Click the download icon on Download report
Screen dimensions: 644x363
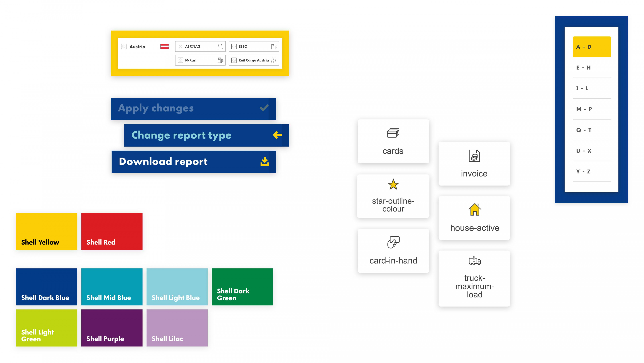coord(264,162)
